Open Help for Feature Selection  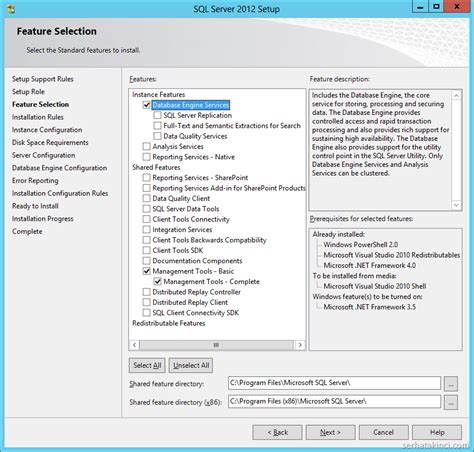pos(437,432)
